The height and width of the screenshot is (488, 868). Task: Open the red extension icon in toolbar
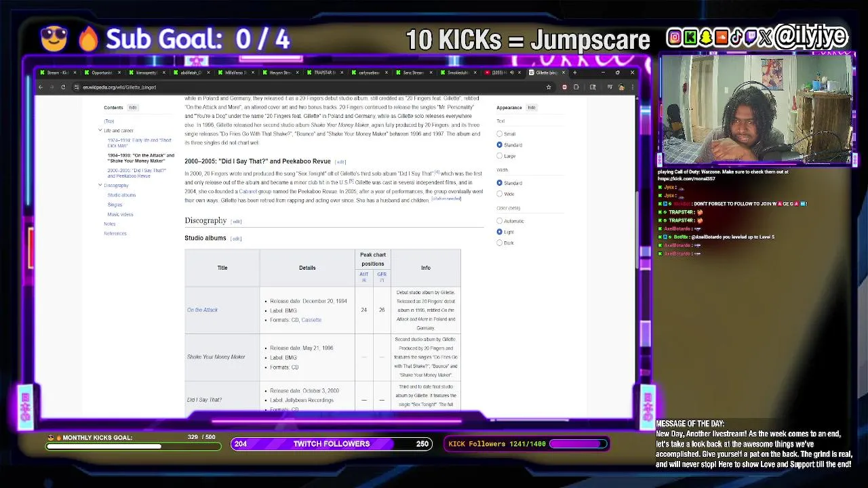tap(565, 87)
